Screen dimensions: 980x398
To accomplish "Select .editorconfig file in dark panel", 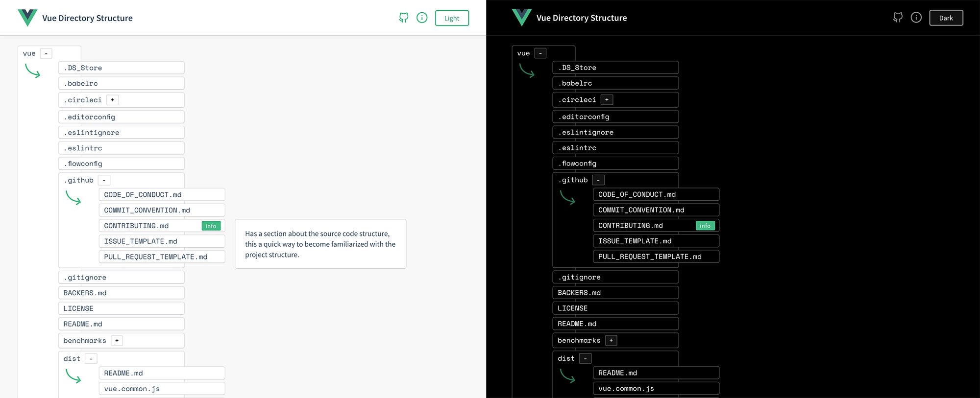I will (x=616, y=117).
